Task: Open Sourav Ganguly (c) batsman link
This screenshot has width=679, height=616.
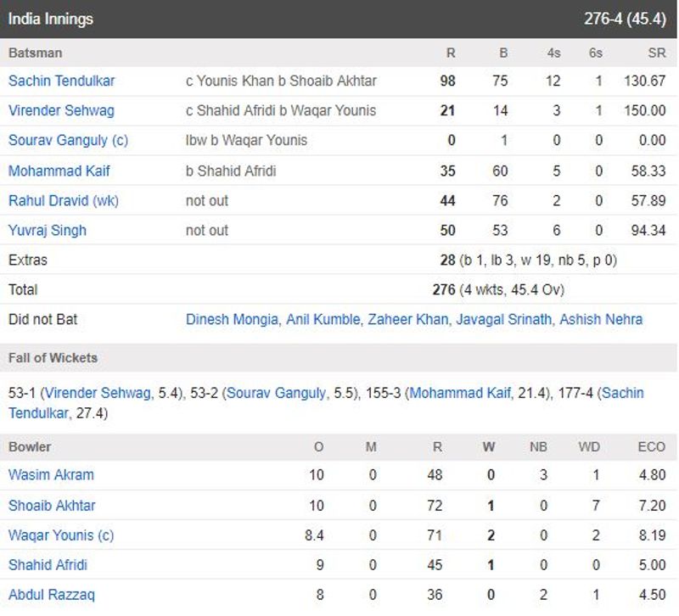Action: click(68, 140)
